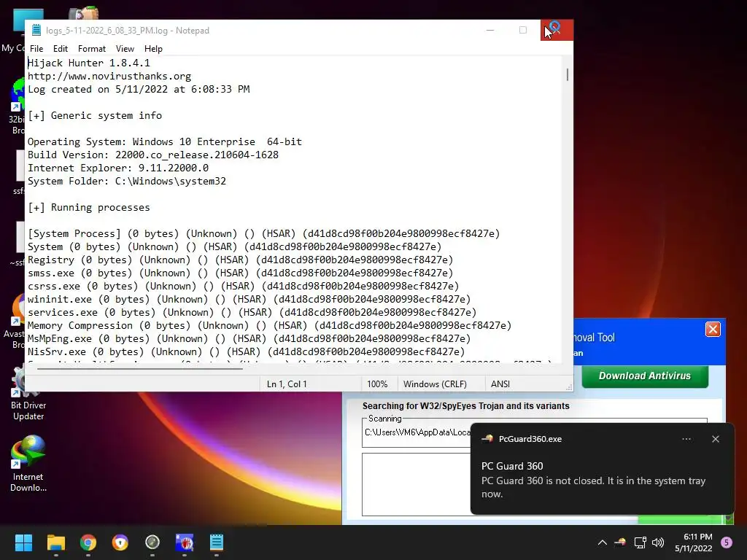Click the 'Windows (CRLF)' status bar entry
747x560 pixels.
(x=435, y=384)
